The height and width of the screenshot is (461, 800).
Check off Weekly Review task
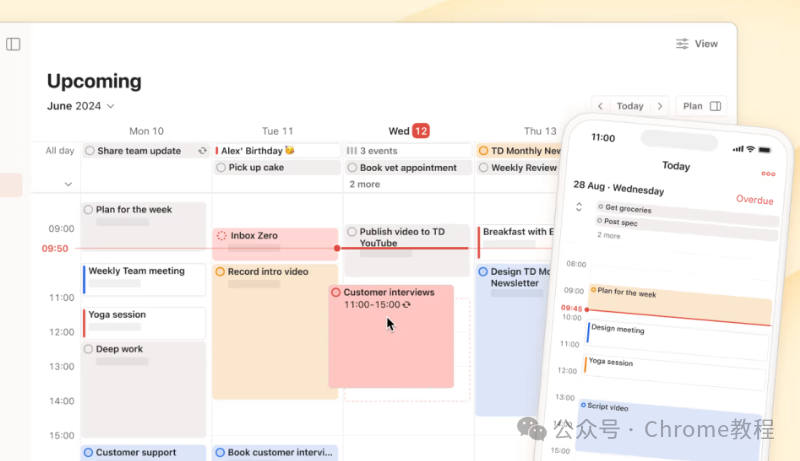(483, 168)
